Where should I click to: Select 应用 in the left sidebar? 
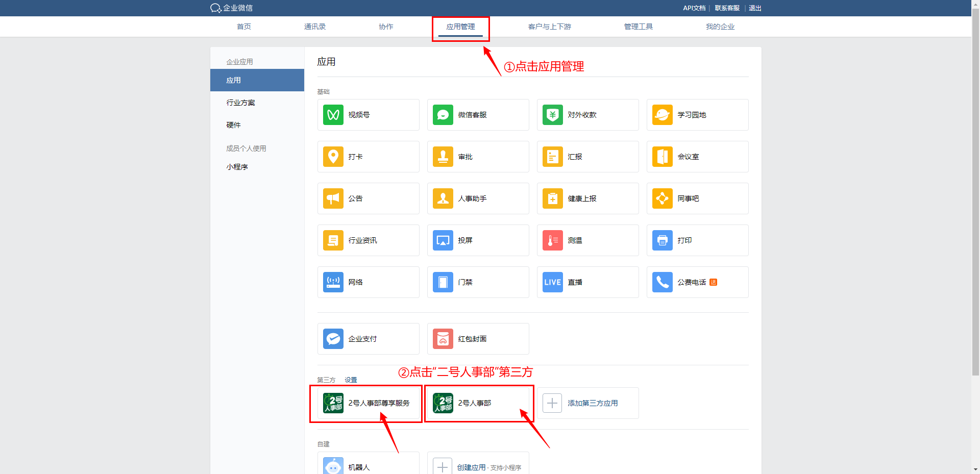point(257,80)
